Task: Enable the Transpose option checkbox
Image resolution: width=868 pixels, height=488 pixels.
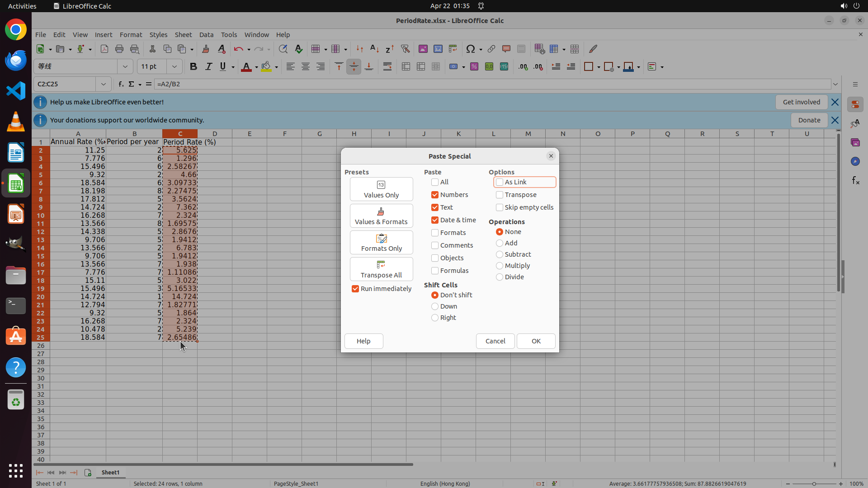Action: (500, 195)
